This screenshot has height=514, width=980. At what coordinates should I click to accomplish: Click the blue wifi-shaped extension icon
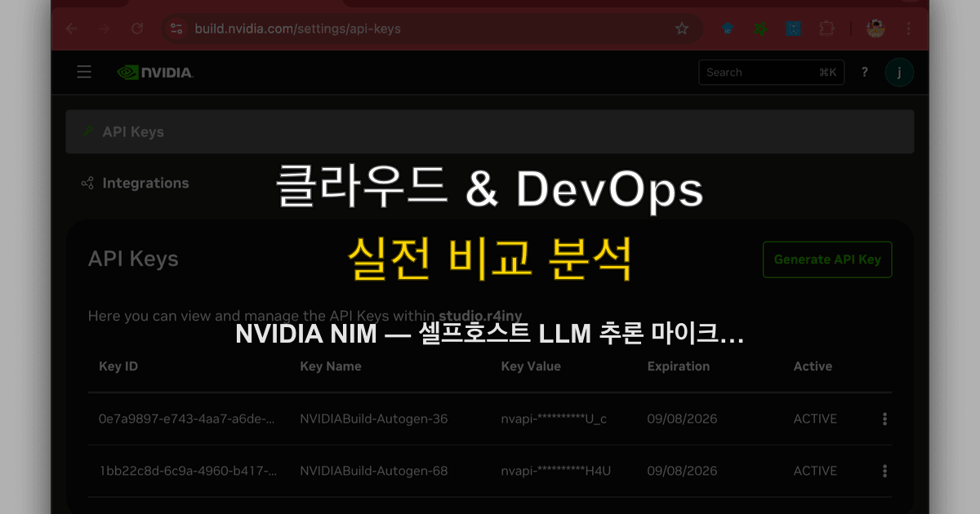pos(727,29)
